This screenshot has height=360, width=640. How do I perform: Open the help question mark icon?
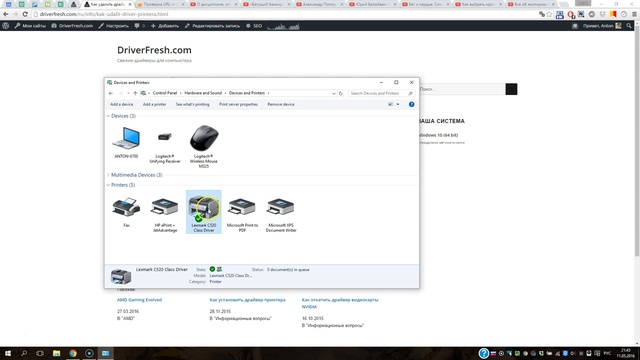pos(411,104)
